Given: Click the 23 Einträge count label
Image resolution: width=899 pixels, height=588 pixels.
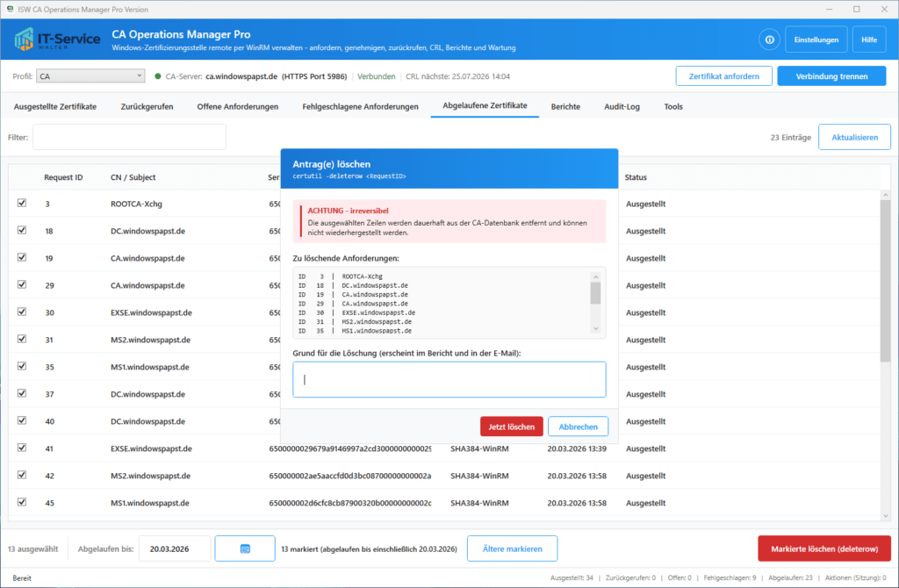Looking at the screenshot, I should click(x=791, y=138).
